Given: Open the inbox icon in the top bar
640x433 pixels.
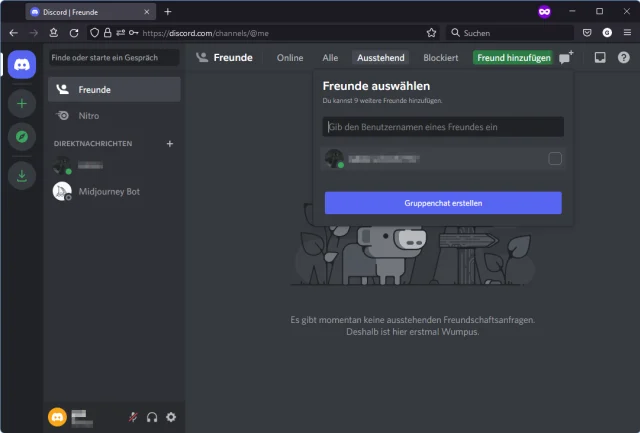Looking at the screenshot, I should point(600,58).
